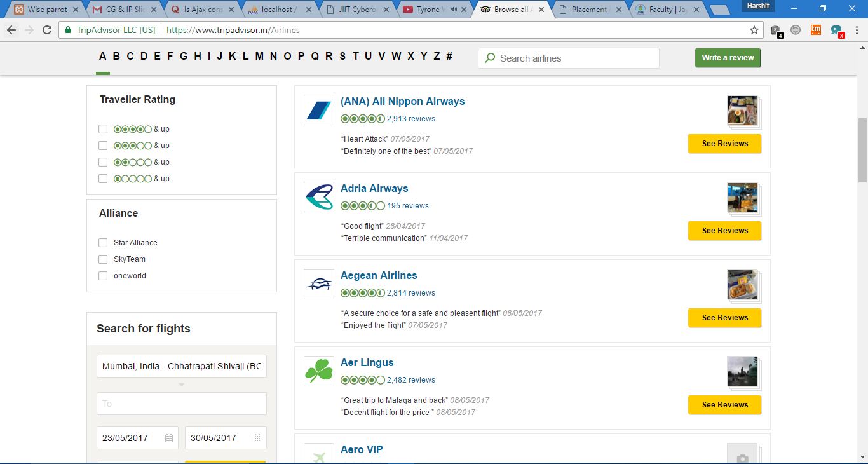Check the 4 bubbles & up rating
This screenshot has width=868, height=464.
point(103,129)
